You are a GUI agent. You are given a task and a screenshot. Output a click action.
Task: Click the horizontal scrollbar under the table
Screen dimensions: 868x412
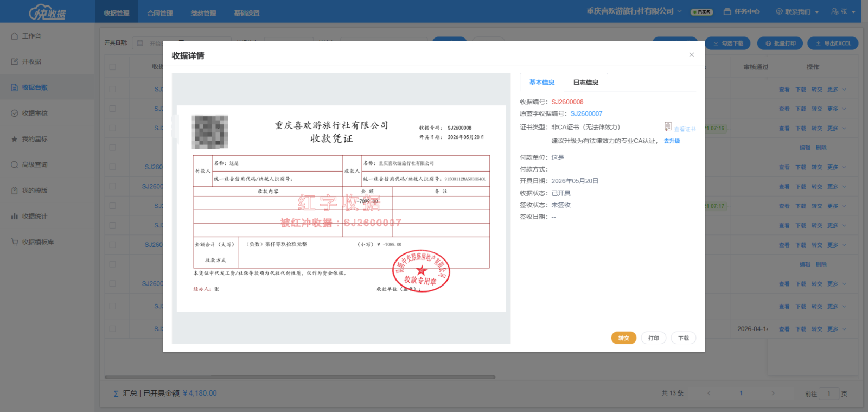click(300, 377)
